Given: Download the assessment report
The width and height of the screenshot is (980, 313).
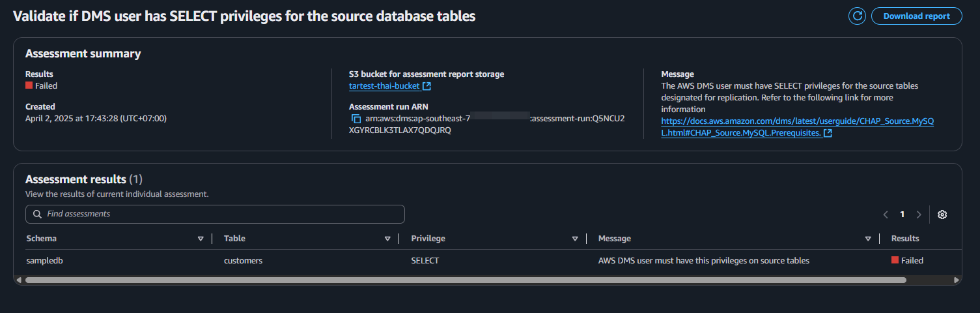Looking at the screenshot, I should [x=916, y=16].
